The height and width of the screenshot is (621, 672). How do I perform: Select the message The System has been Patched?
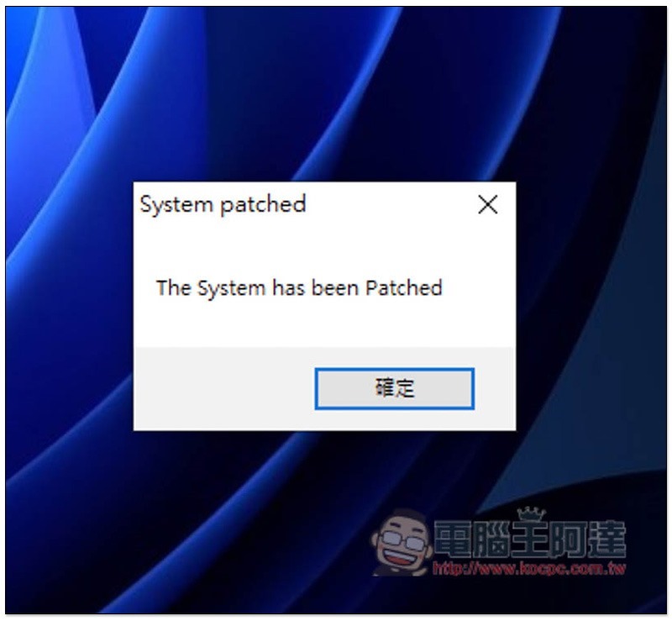coord(299,287)
